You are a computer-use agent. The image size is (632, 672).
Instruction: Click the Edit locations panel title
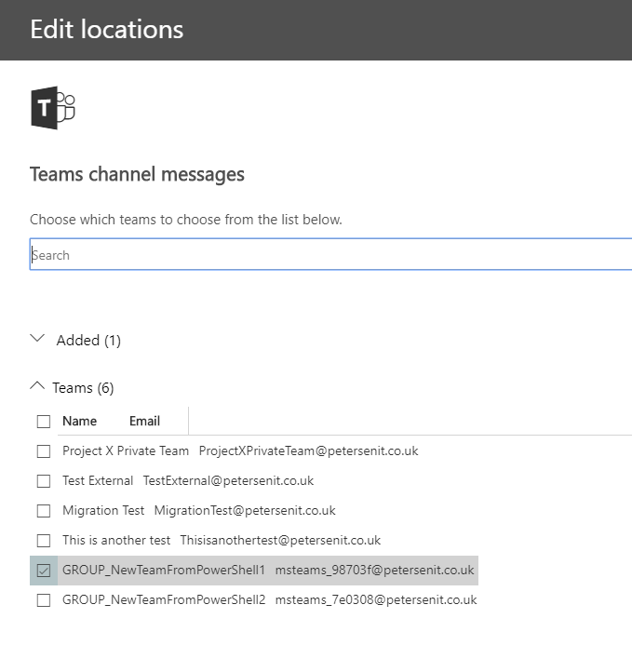tap(107, 29)
